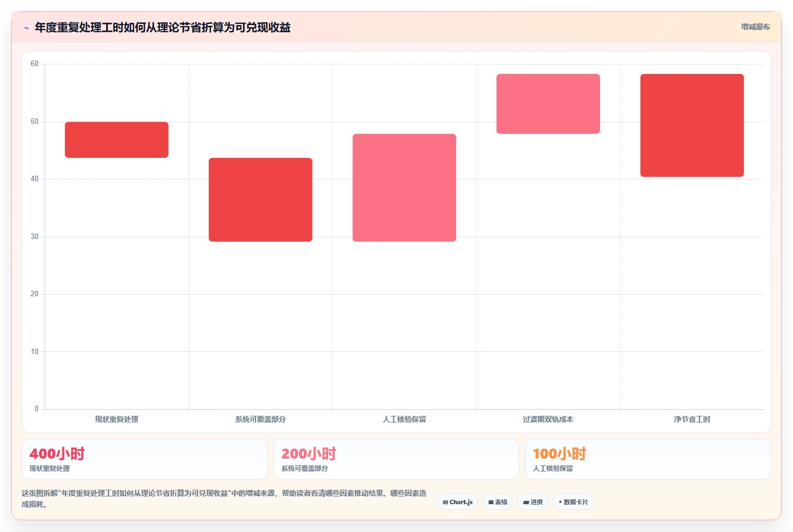793x532 pixels.
Task: Click the y-axis value 60
Action: pos(34,64)
